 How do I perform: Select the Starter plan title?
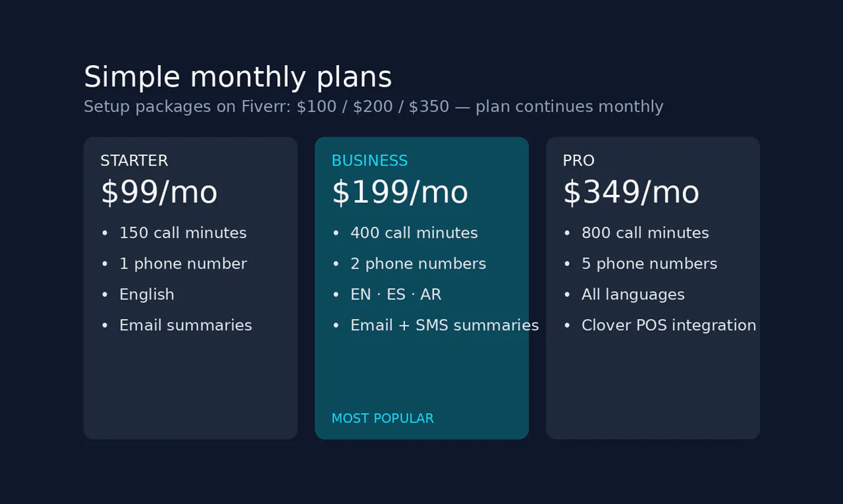(x=134, y=160)
